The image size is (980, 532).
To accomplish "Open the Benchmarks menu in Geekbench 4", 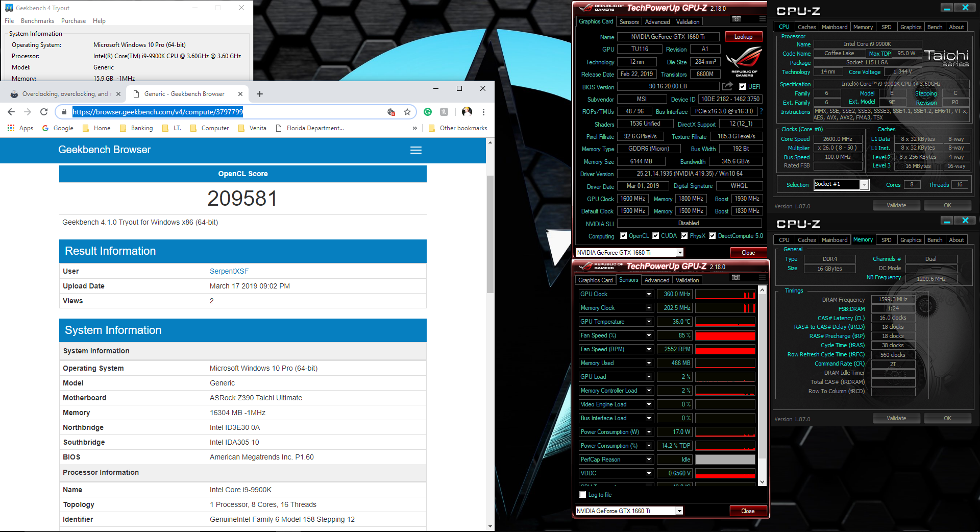I will pos(37,21).
